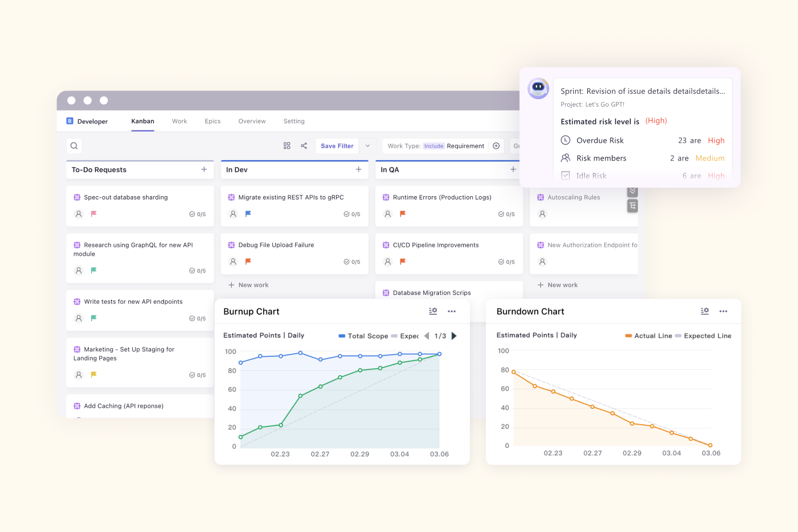The image size is (798, 532).
Task: Click the AI assistant robot avatar
Action: point(538,88)
